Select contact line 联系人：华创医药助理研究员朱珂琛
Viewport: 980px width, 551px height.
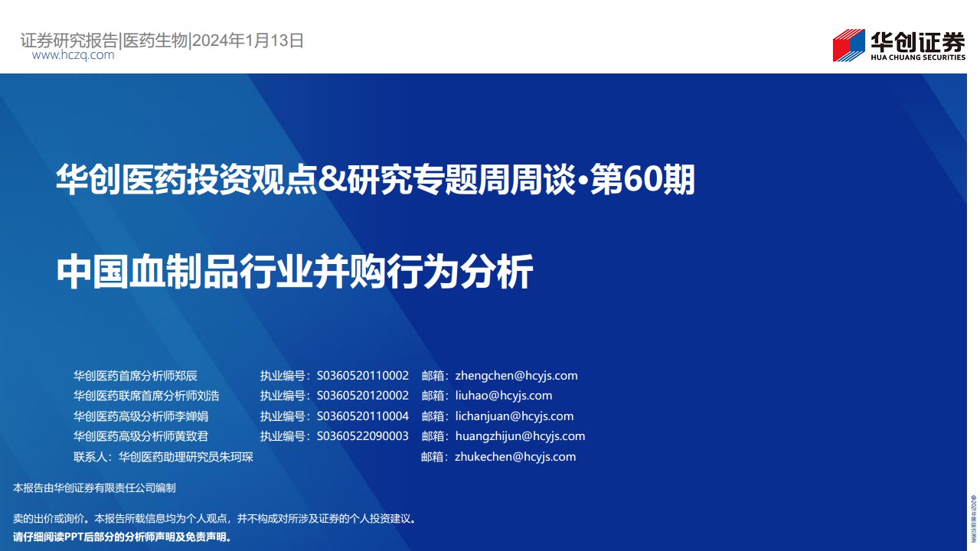(x=163, y=457)
